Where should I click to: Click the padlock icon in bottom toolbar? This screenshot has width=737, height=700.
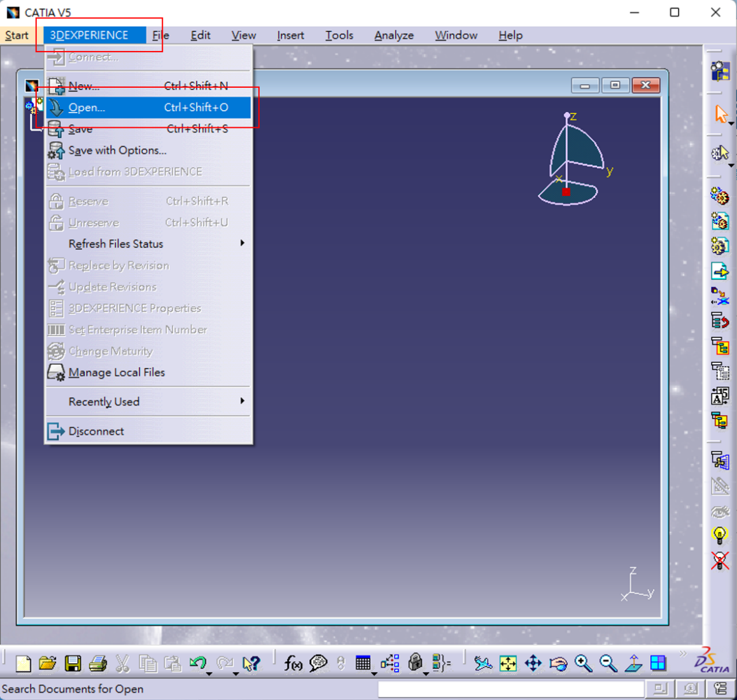tap(415, 662)
